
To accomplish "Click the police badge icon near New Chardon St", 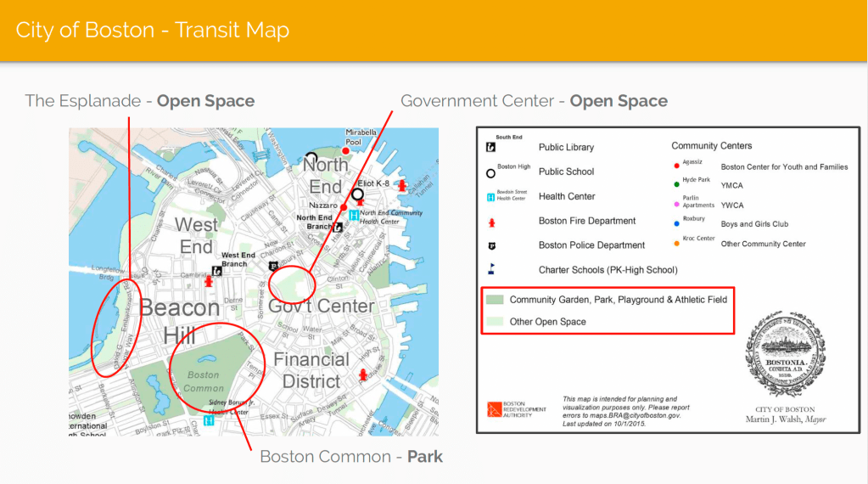I will click(273, 266).
